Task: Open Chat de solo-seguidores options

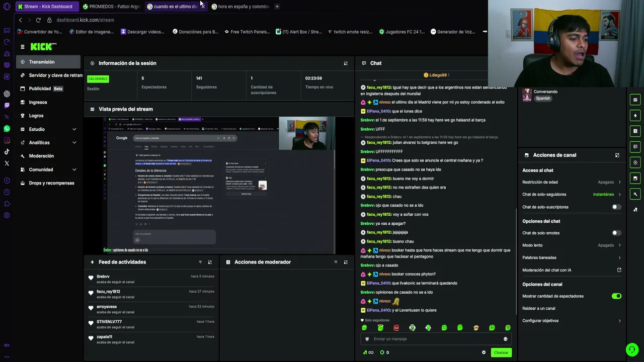Action: click(572, 195)
